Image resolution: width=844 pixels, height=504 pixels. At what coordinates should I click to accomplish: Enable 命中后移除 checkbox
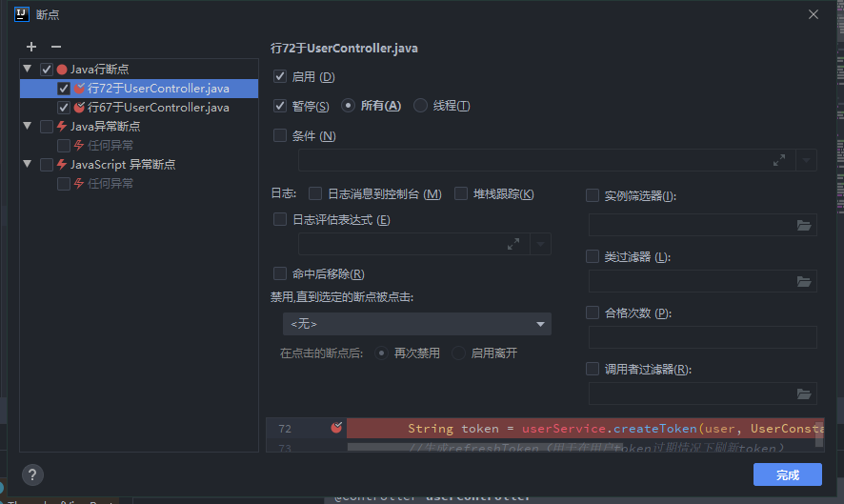click(280, 273)
